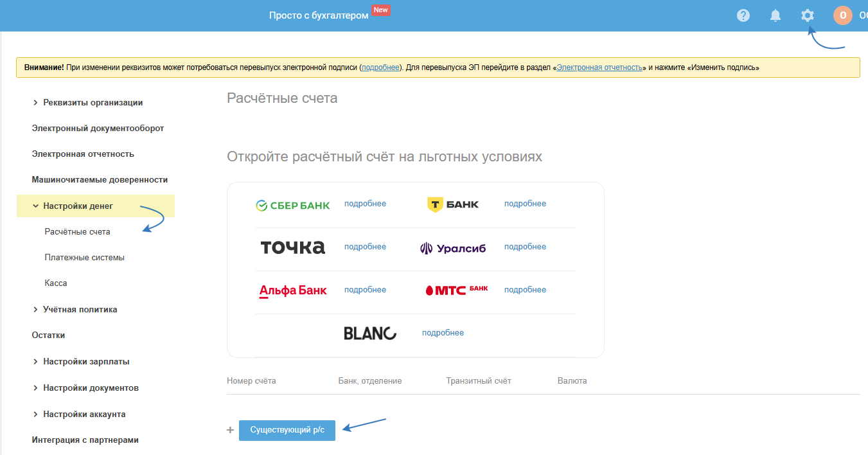Select Расчётные счета submenu item
This screenshot has width=868, height=455.
[x=78, y=231]
